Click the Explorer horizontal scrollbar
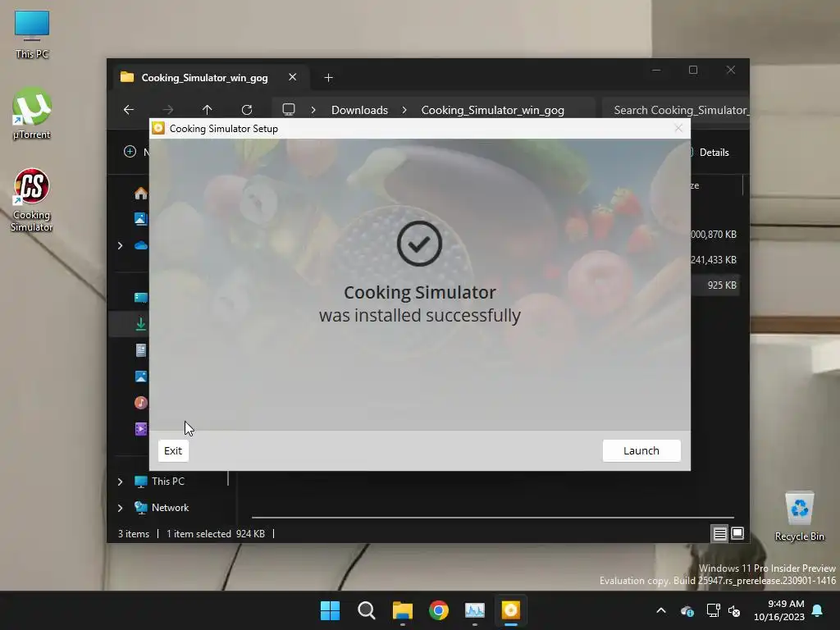The width and height of the screenshot is (840, 630). (x=492, y=518)
